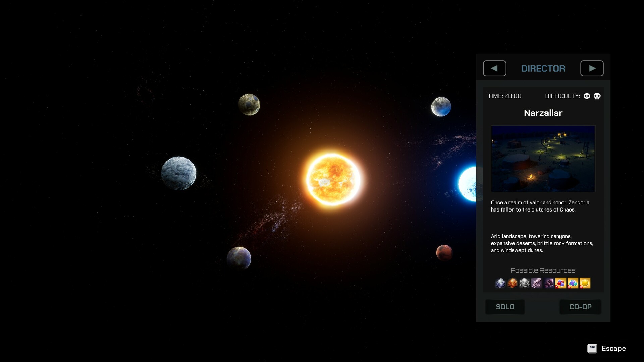
Task: Start a SOLO game on Narzallar
Action: click(x=505, y=307)
